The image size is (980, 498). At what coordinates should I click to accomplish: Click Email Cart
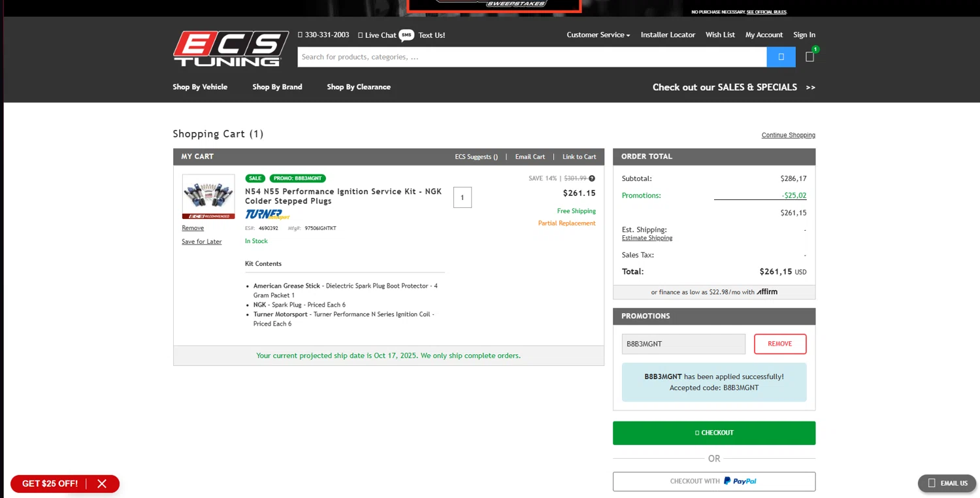click(530, 157)
